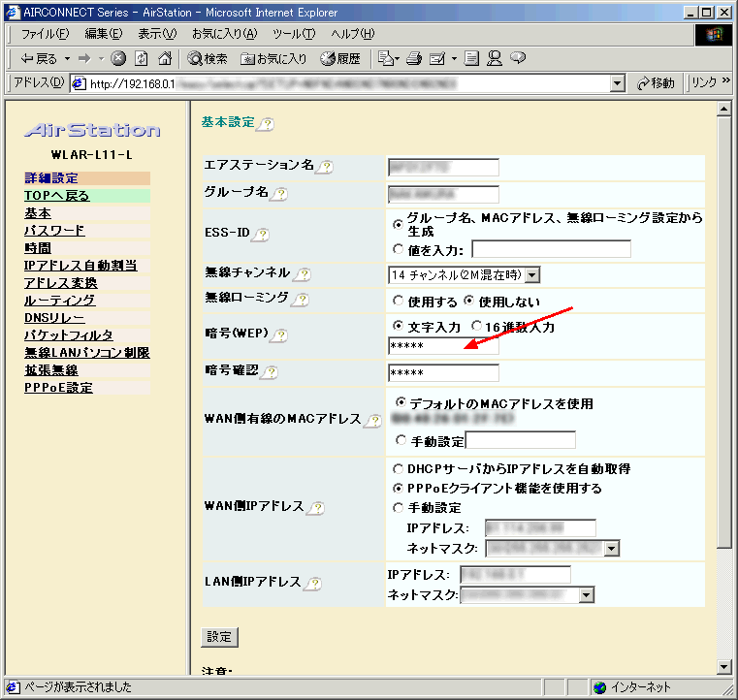Open the ヘルプ(H) menu
The width and height of the screenshot is (738, 700).
[x=353, y=34]
